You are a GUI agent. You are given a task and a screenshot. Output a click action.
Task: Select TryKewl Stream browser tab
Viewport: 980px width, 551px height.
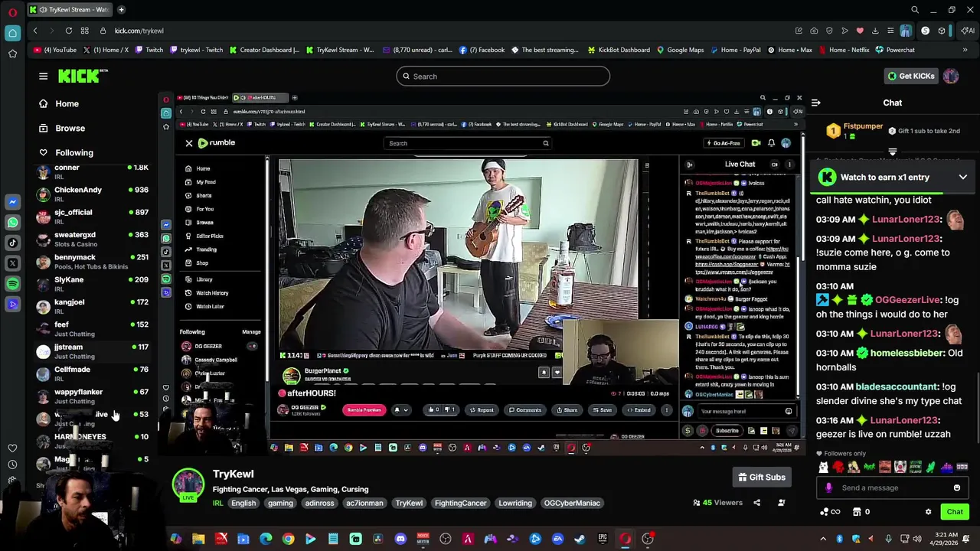(x=70, y=10)
